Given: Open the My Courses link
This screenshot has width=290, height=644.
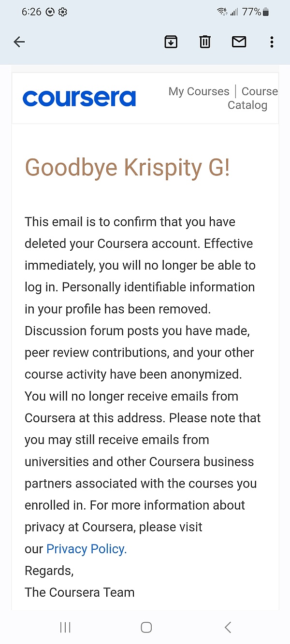Looking at the screenshot, I should coord(199,91).
